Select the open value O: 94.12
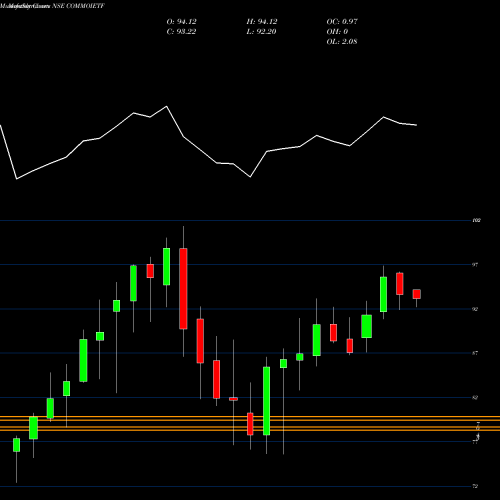 pos(181,22)
